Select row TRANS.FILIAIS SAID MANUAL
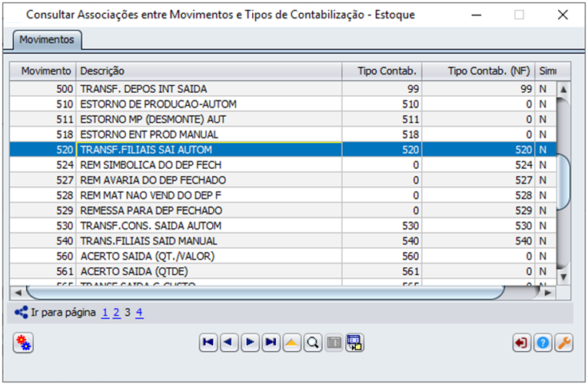The width and height of the screenshot is (588, 384). [x=283, y=241]
